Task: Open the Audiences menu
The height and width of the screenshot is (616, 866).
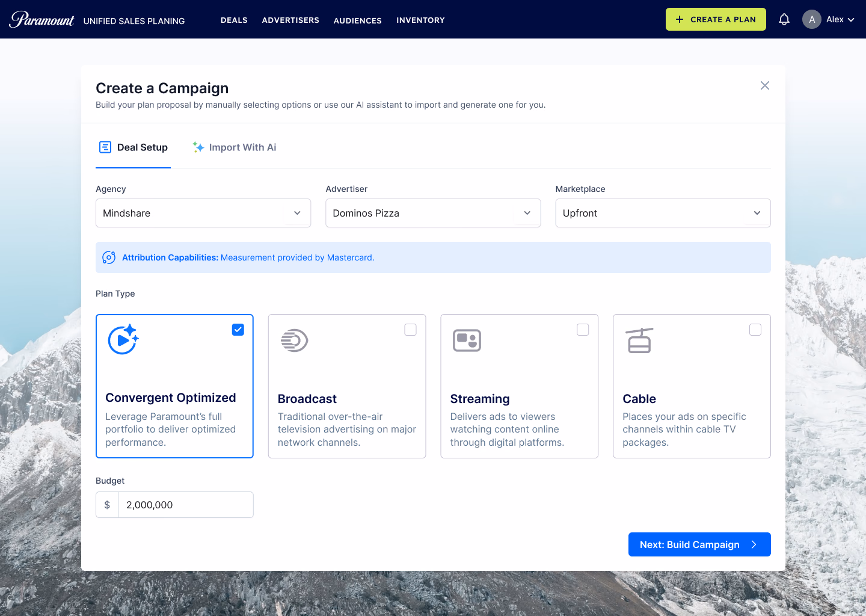Action: click(x=358, y=20)
